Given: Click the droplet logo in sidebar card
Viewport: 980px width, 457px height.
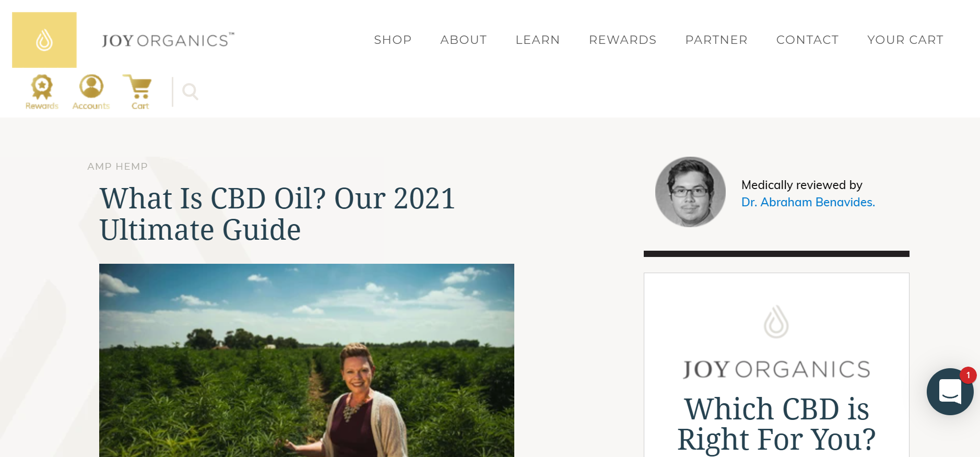Looking at the screenshot, I should [776, 322].
